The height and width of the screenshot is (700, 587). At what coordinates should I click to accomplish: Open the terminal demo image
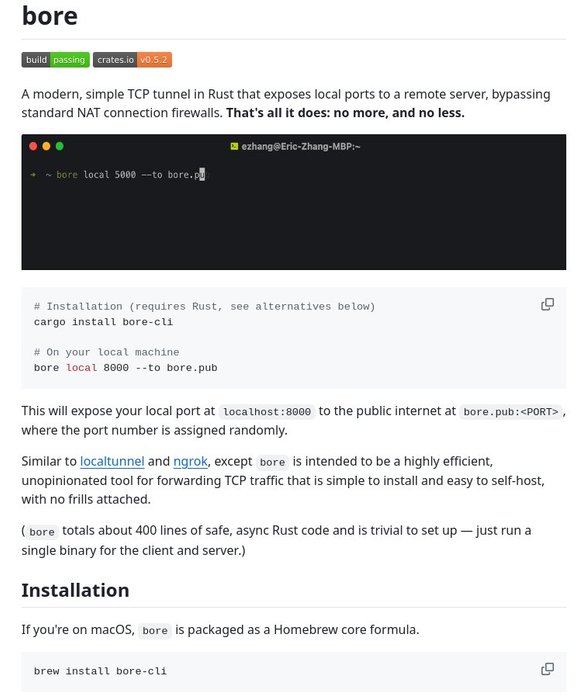tap(294, 202)
